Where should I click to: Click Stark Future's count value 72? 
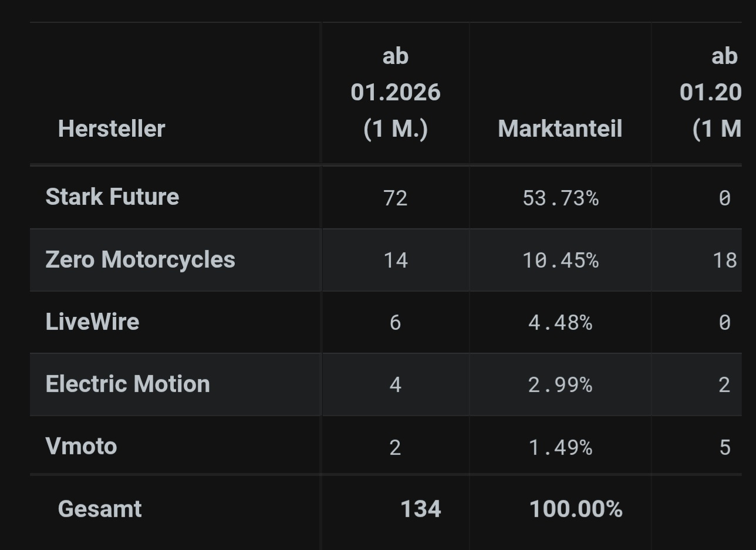pos(395,198)
